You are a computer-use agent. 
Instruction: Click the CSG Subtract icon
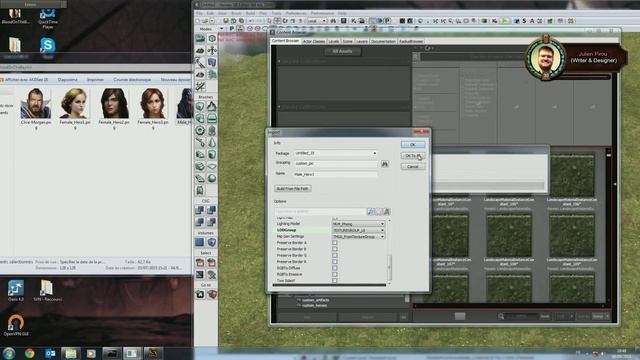point(212,210)
